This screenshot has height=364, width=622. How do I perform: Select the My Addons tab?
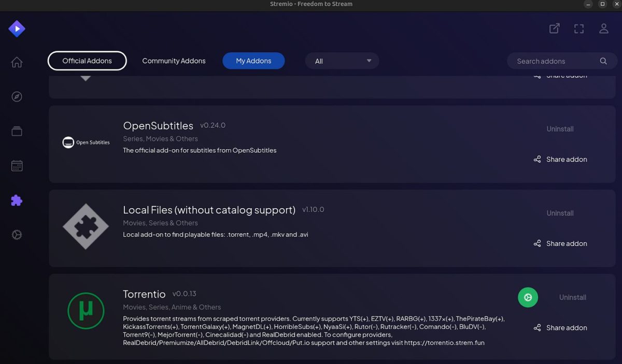[x=253, y=61]
